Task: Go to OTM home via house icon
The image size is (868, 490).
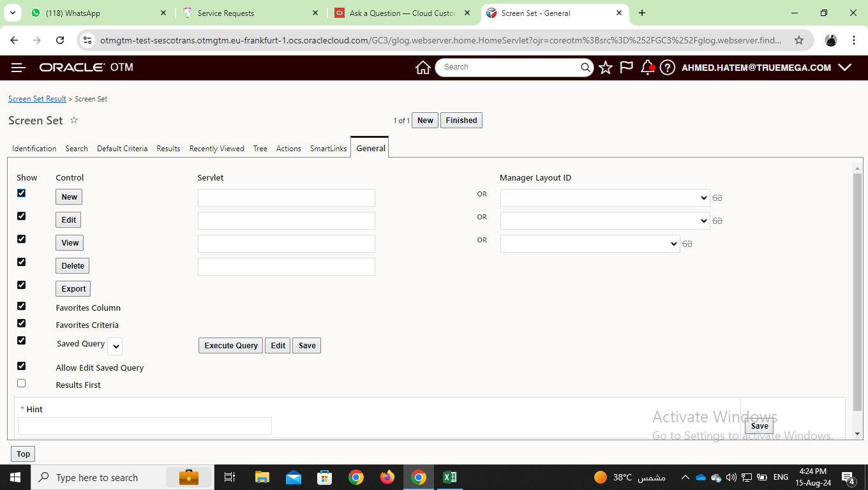Action: click(x=423, y=68)
